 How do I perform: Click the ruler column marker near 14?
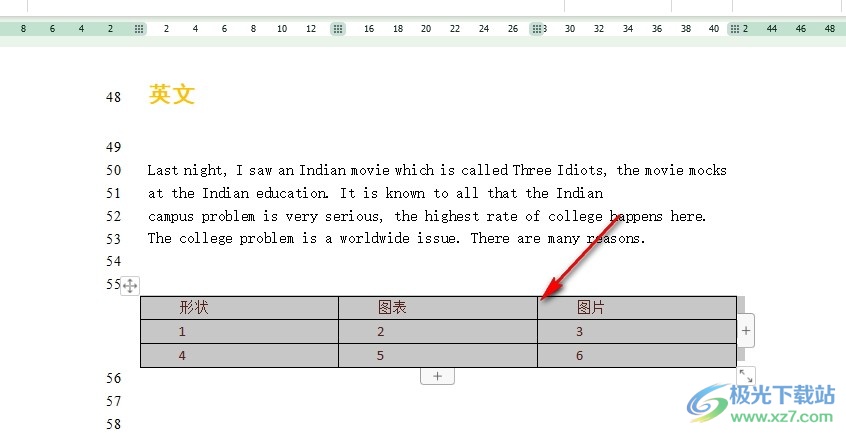[x=338, y=29]
